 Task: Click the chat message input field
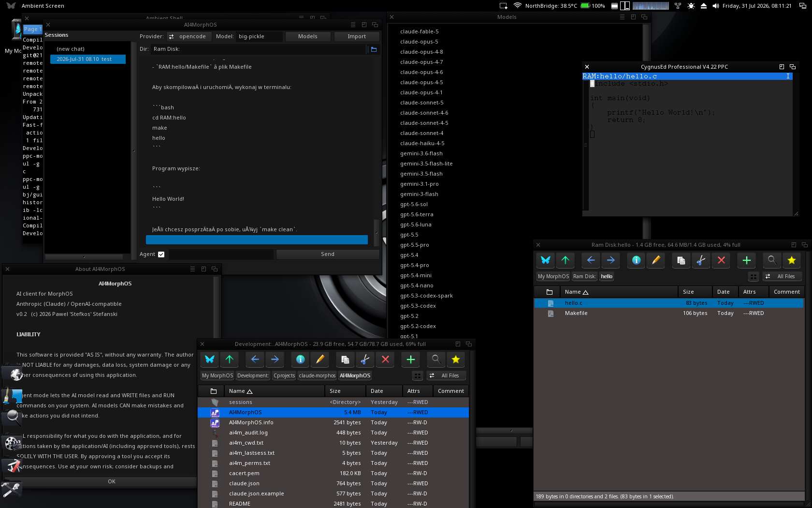(x=221, y=254)
